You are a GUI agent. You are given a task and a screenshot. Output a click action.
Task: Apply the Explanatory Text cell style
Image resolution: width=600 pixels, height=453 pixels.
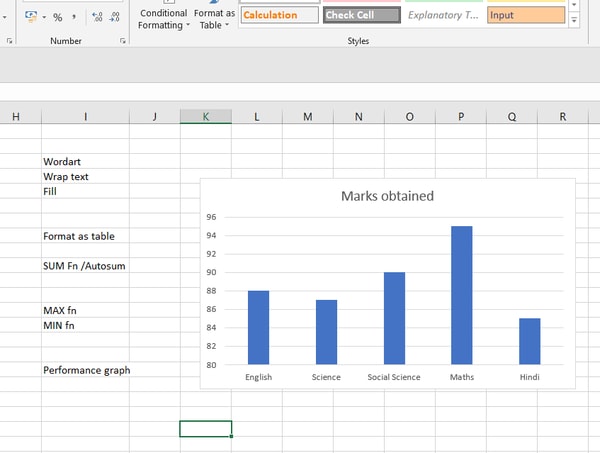coord(444,15)
